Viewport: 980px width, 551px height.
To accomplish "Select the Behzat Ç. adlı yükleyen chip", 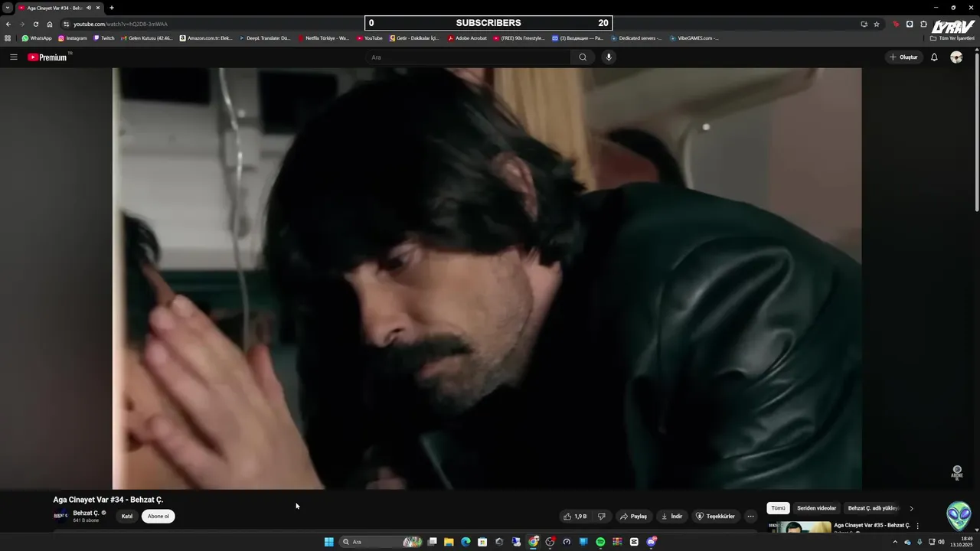I will point(873,508).
